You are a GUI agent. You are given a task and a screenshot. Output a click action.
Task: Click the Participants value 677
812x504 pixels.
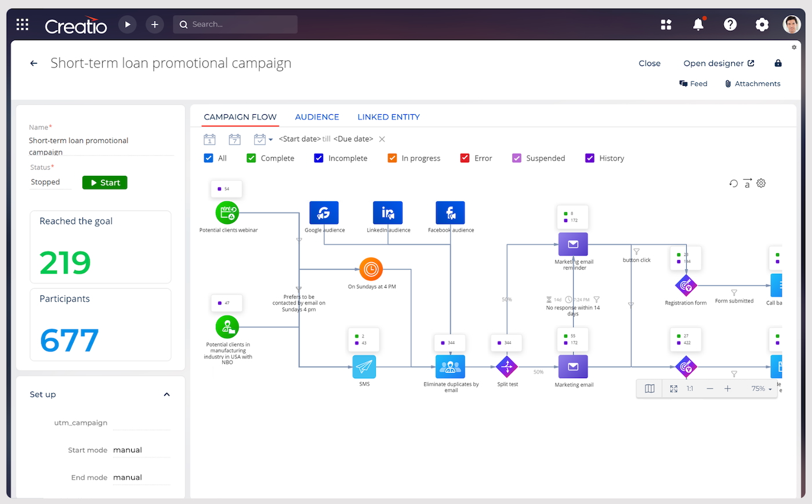pos(69,340)
